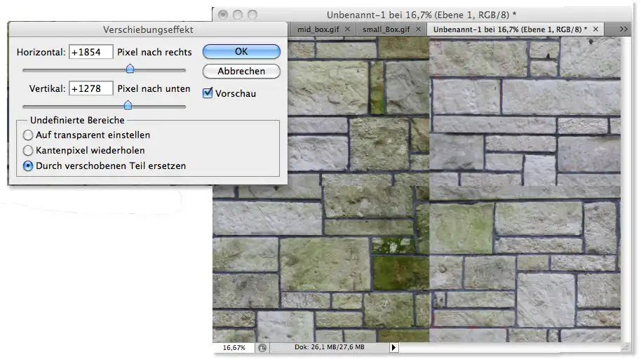Click the Horizontal offset input field
641x364 pixels.
(91, 52)
